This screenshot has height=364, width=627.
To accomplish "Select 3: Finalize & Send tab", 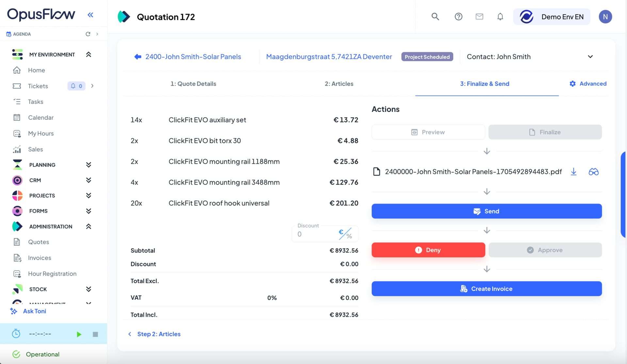I will pyautogui.click(x=485, y=83).
